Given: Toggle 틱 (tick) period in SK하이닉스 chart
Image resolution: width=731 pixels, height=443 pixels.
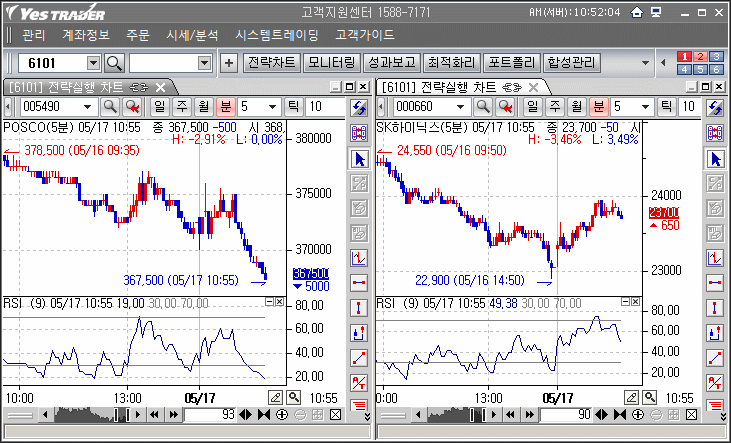Looking at the screenshot, I should click(666, 107).
